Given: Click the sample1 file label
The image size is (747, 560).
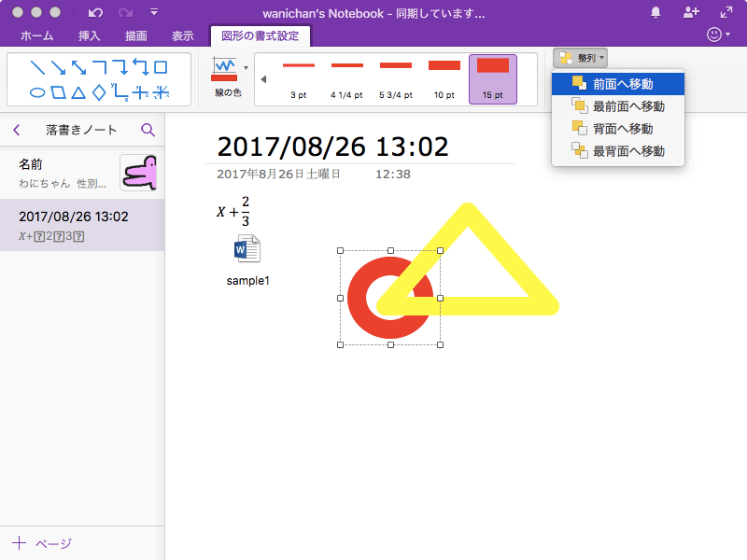Looking at the screenshot, I should click(247, 281).
